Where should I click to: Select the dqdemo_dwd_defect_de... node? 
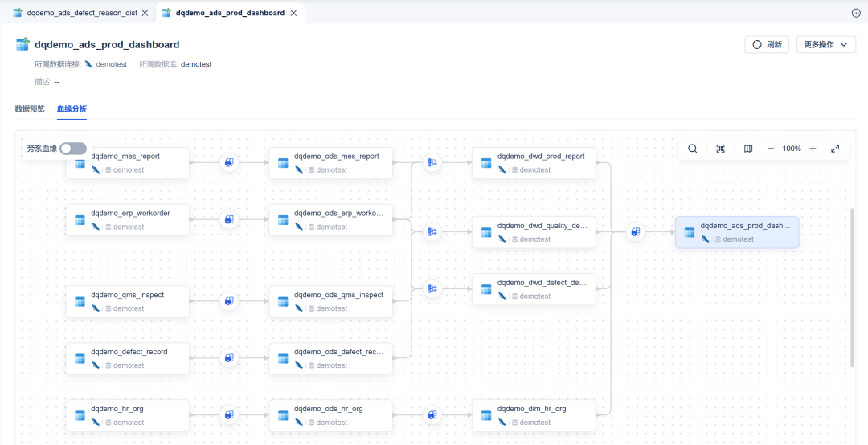[x=534, y=289]
